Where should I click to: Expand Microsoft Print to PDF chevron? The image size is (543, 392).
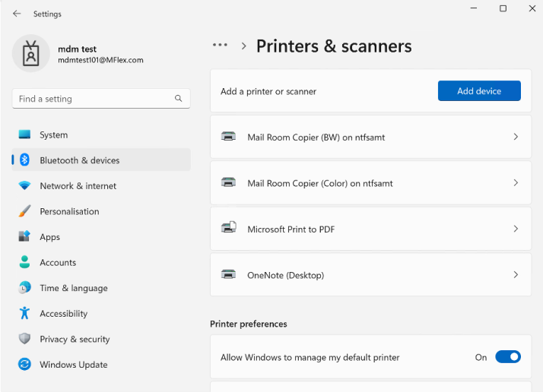pos(516,229)
